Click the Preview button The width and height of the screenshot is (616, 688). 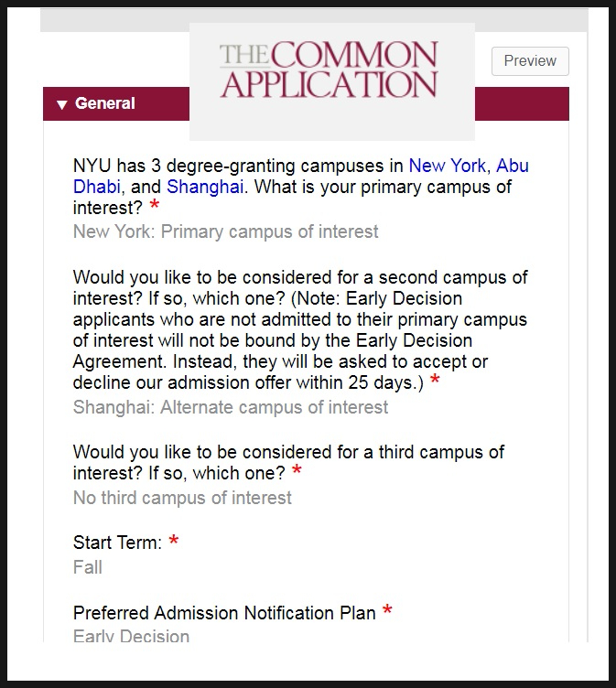coord(530,61)
